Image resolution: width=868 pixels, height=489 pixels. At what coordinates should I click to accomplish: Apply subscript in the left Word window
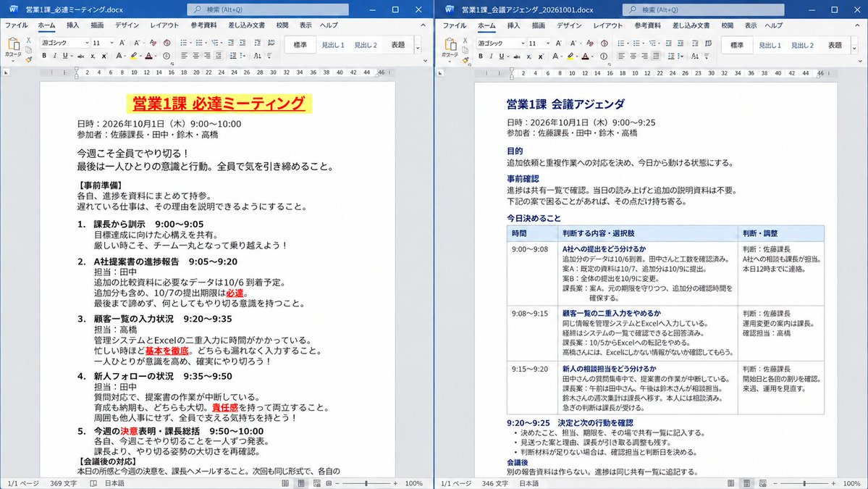click(93, 56)
